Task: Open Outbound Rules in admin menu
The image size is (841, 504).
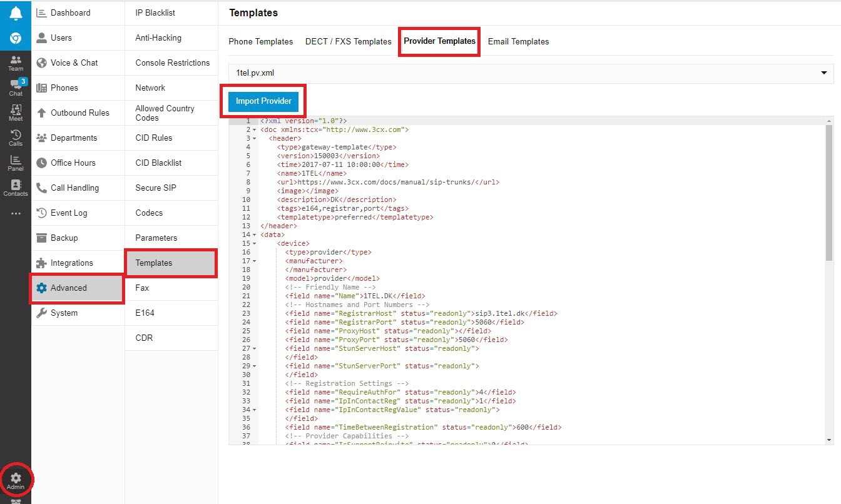Action: point(79,113)
